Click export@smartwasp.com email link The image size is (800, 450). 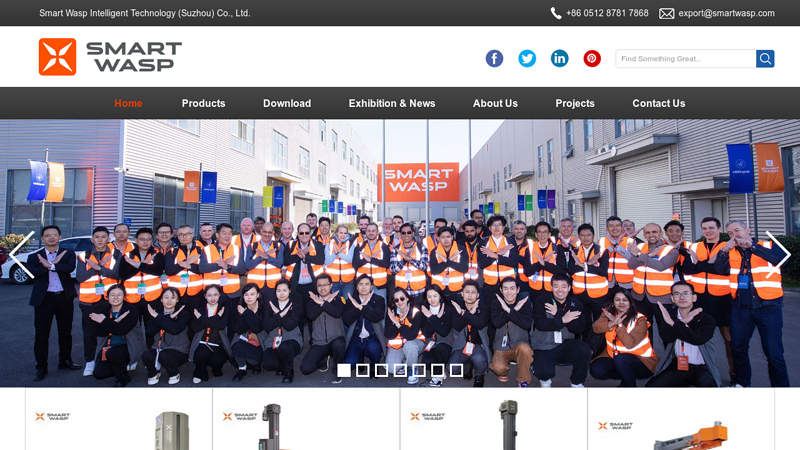727,13
